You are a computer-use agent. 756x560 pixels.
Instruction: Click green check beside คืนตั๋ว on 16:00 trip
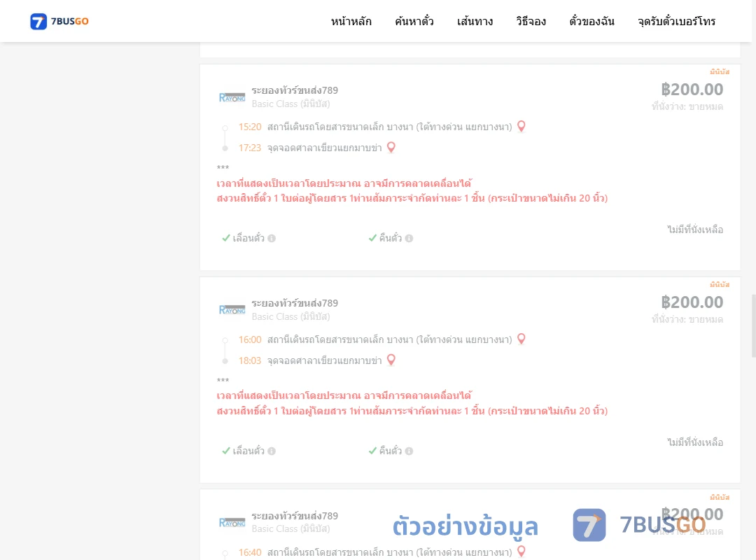pyautogui.click(x=372, y=451)
